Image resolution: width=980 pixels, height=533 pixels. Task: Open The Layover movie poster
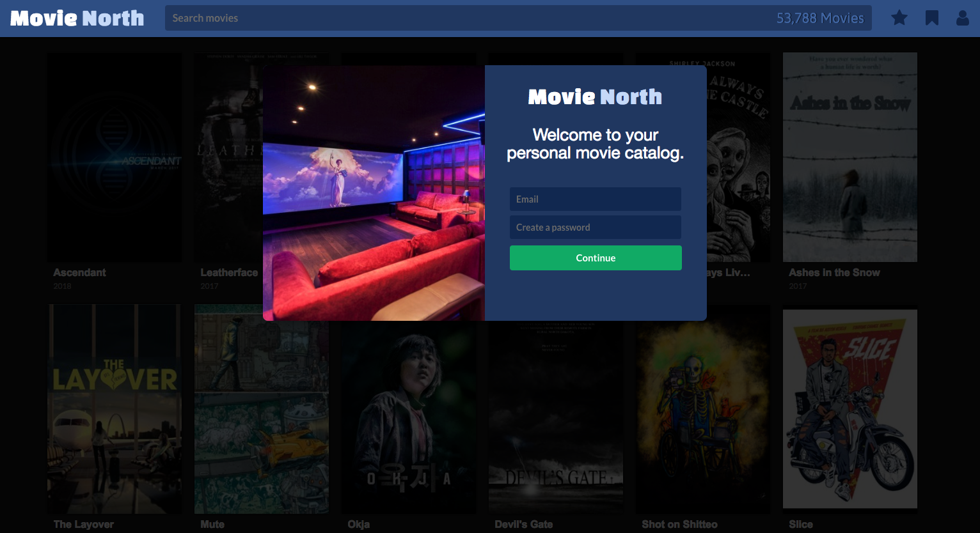click(114, 409)
